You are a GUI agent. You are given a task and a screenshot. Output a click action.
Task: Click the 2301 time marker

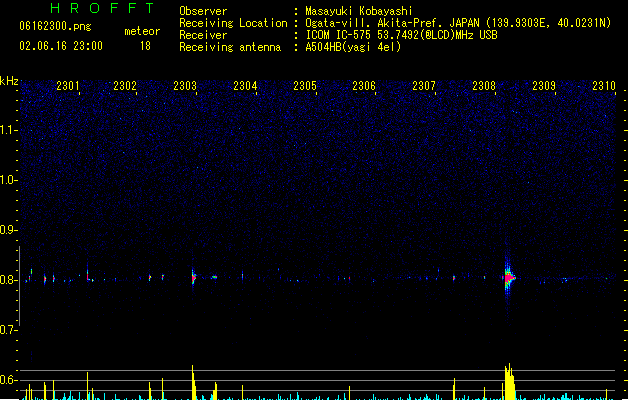68,86
